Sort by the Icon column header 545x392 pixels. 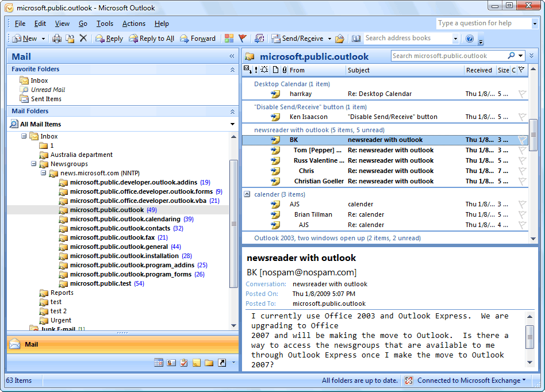tap(275, 70)
